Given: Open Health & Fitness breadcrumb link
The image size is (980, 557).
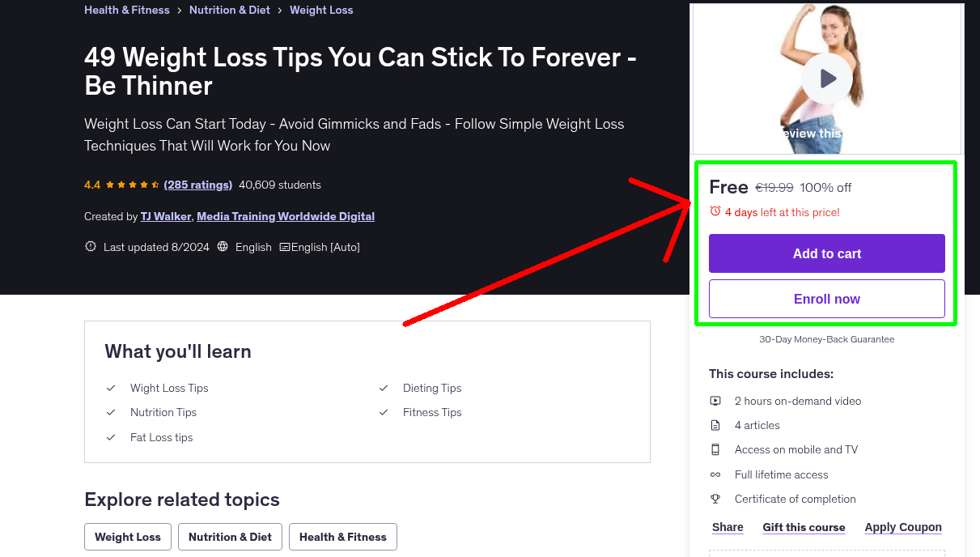Looking at the screenshot, I should 127,10.
